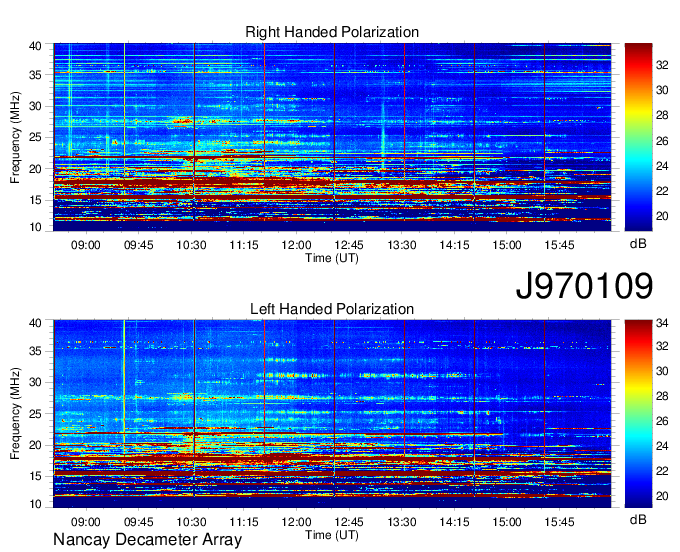Click 26 dB value on Left Handed colorbar
The width and height of the screenshot is (680, 552).
tap(662, 421)
